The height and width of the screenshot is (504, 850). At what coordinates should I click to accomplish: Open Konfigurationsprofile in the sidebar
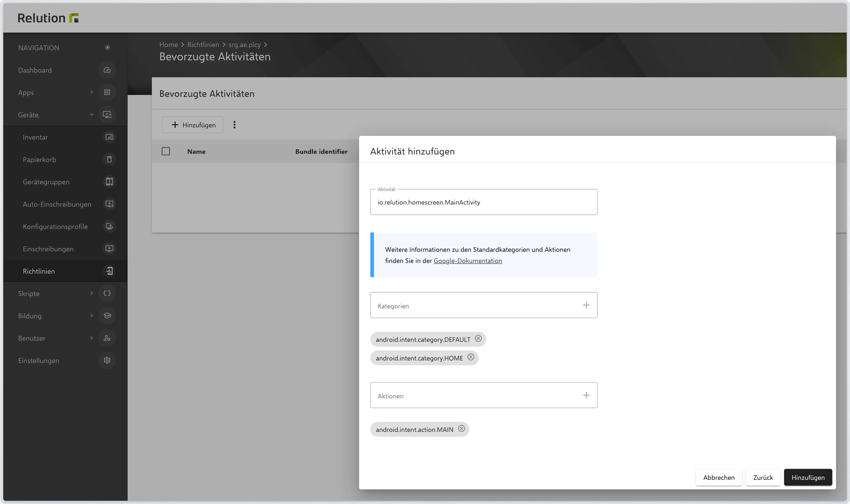pyautogui.click(x=55, y=227)
